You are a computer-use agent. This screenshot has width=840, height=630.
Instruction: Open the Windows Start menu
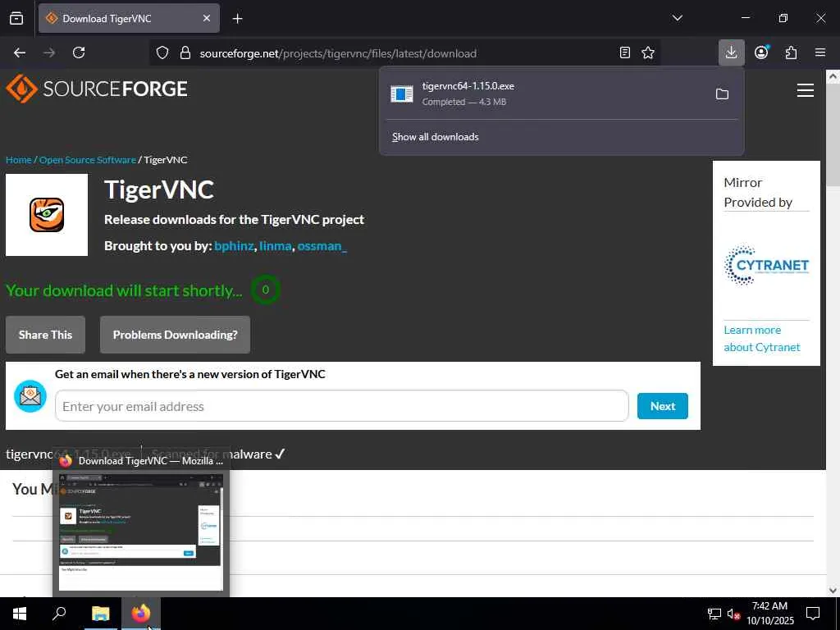coord(20,614)
